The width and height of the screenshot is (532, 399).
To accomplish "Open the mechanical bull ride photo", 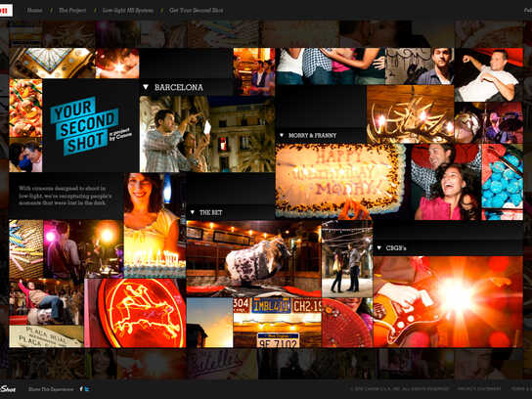I will pyautogui.click(x=253, y=258).
